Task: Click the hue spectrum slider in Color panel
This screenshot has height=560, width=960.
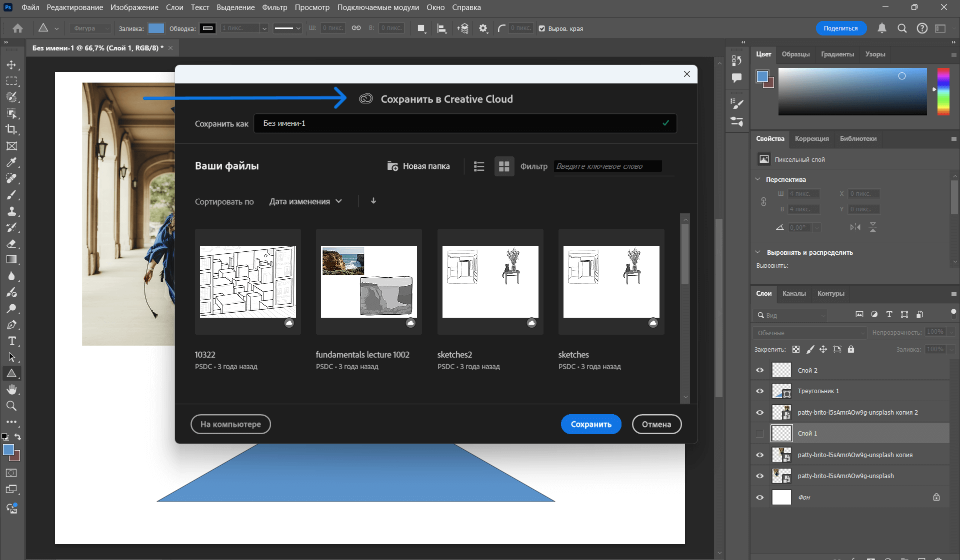Action: tap(943, 92)
